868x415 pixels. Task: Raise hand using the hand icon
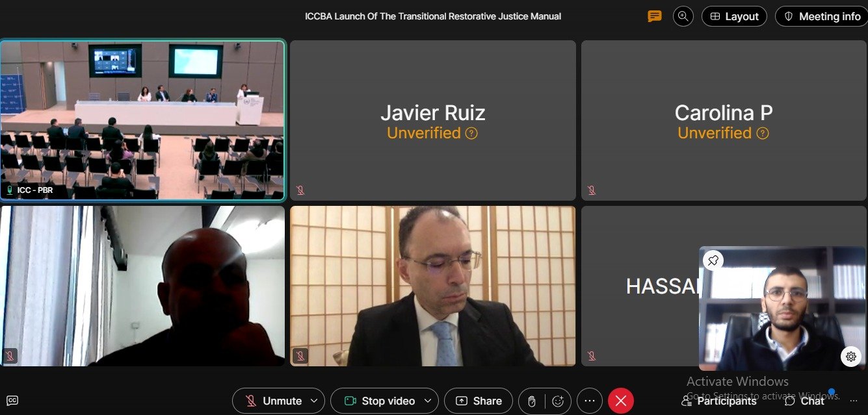[531, 401]
